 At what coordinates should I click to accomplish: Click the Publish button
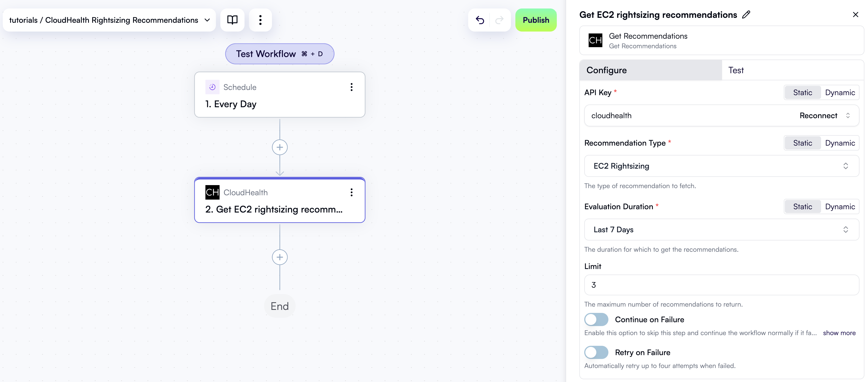click(x=536, y=20)
